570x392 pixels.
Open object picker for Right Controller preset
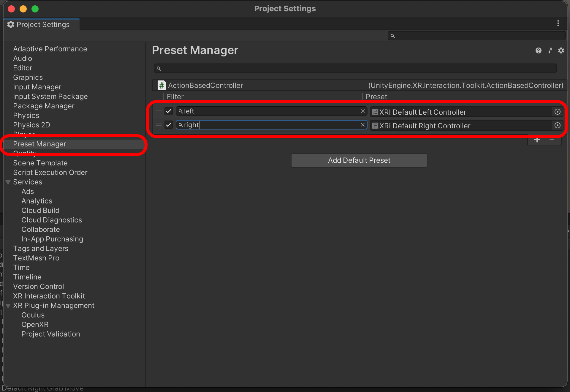557,125
